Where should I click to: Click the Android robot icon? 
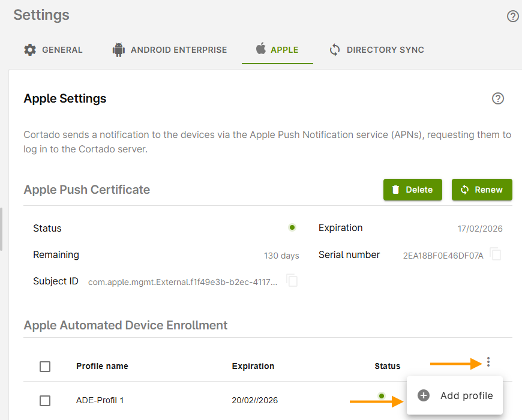pyautogui.click(x=119, y=50)
